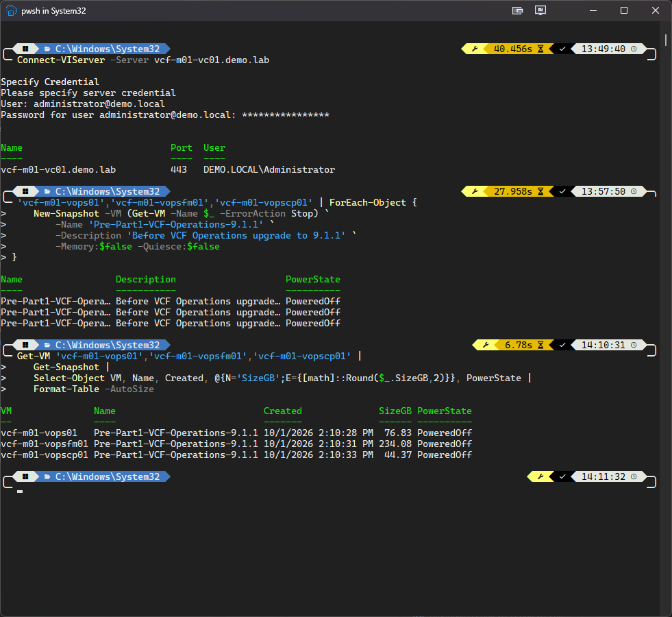Screen dimensions: 672x617
Task: Minimize the pwsh terminal window
Action: (x=593, y=11)
